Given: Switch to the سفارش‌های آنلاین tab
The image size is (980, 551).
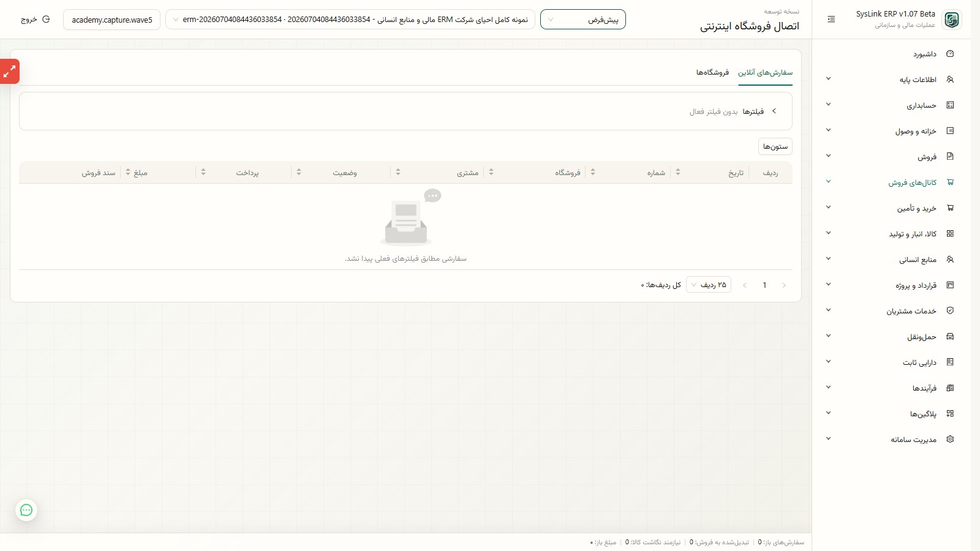Looking at the screenshot, I should point(765,73).
